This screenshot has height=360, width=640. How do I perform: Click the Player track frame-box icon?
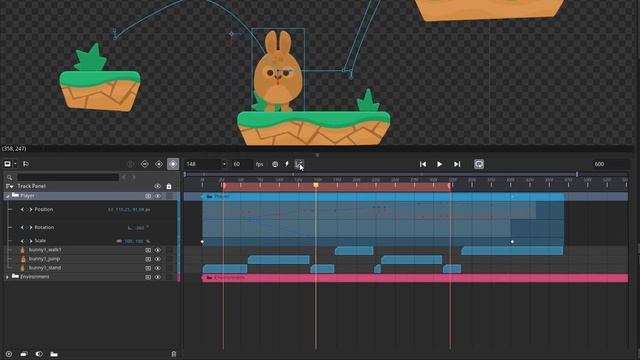click(x=148, y=196)
